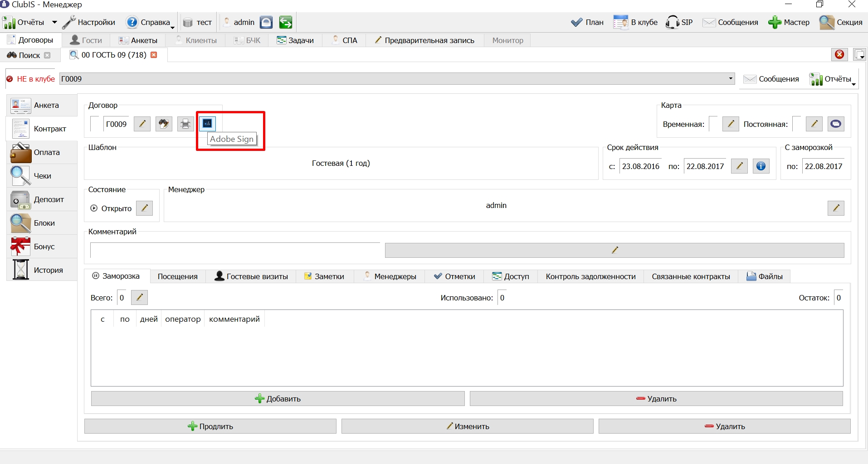Click the blue info icon in Срок действия

[761, 166]
